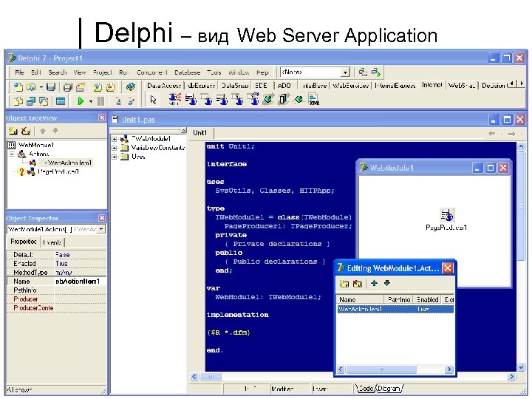Click the New Items toolbar icon
Screen dimensions: 532x399
(18, 87)
